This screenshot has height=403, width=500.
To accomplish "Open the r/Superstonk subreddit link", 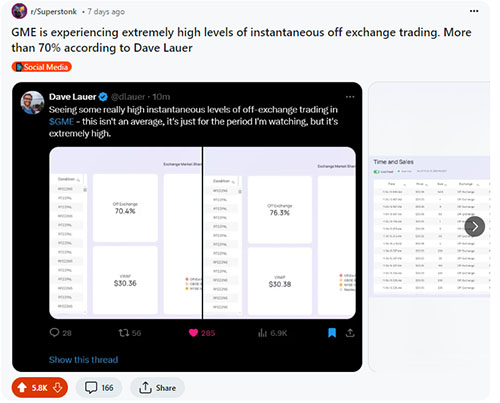I will point(54,12).
